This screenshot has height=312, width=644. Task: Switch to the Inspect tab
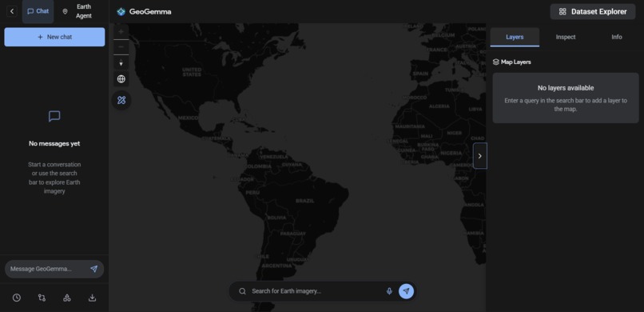click(x=566, y=37)
